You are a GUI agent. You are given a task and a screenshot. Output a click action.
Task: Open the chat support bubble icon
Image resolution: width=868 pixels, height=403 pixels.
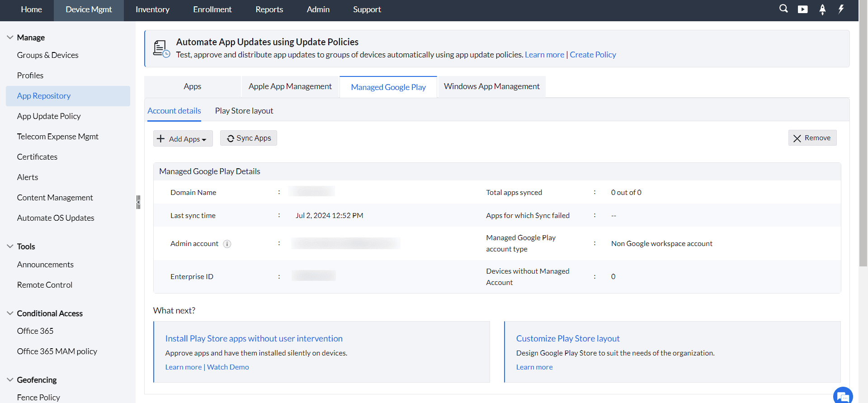843,396
